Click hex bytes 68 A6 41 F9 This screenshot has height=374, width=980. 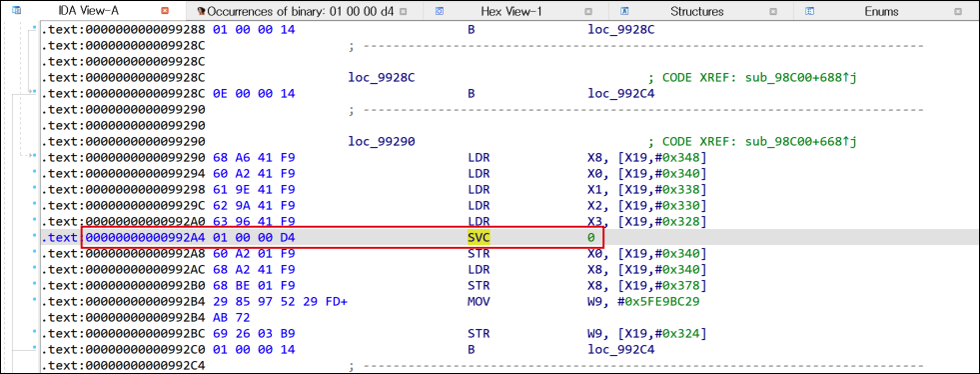pyautogui.click(x=254, y=157)
